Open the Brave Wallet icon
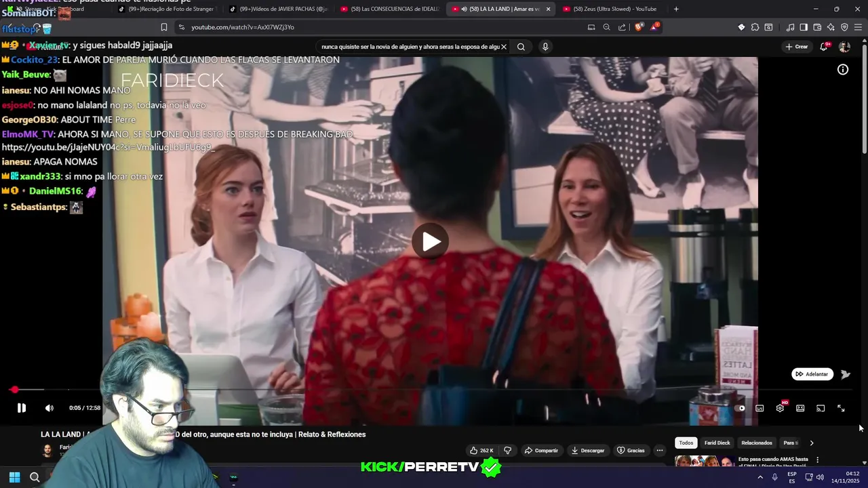 pyautogui.click(x=817, y=27)
